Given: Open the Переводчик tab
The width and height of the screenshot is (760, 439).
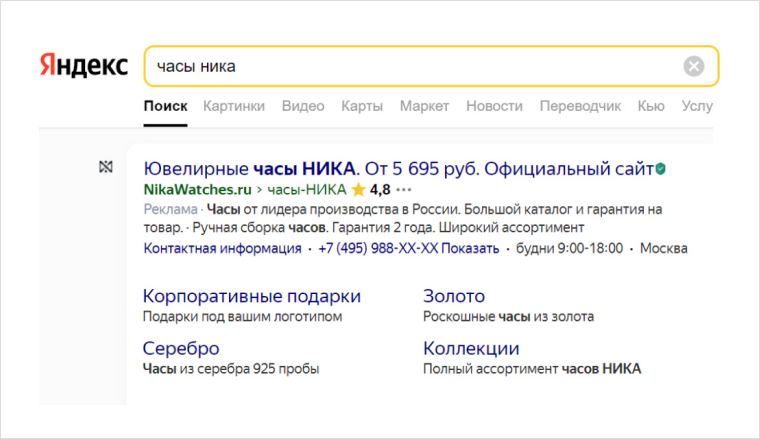Looking at the screenshot, I should [x=580, y=106].
